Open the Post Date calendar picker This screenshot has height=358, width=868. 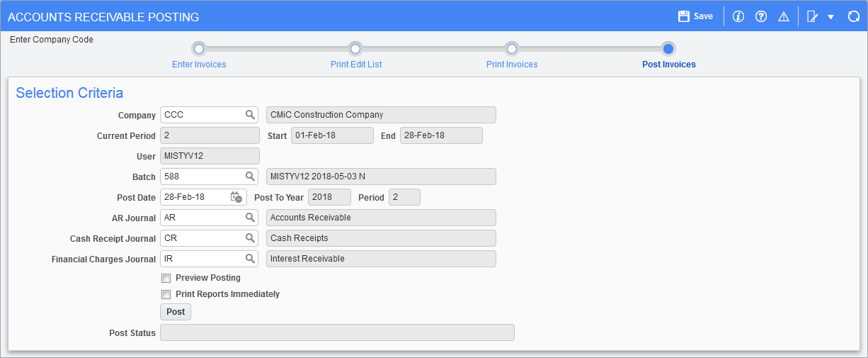pyautogui.click(x=236, y=197)
